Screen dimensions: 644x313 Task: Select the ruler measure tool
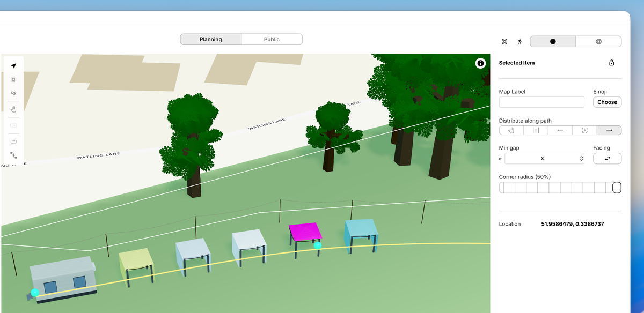13,141
